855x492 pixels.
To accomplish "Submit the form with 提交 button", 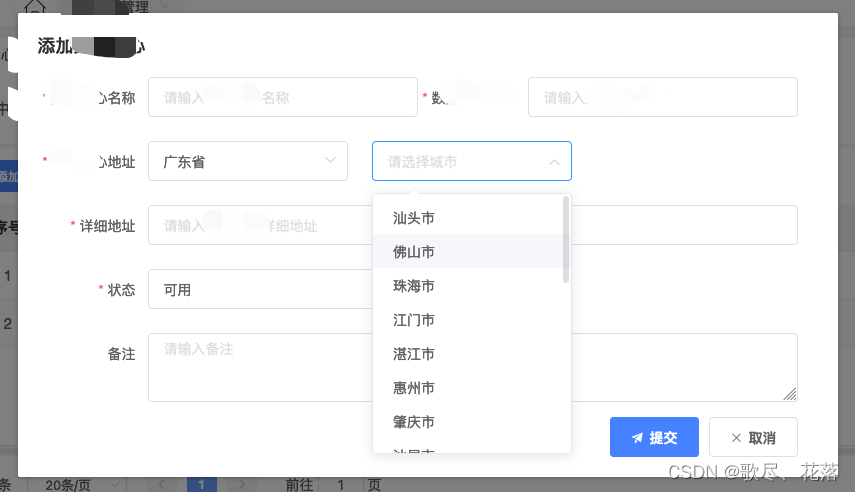I will (654, 437).
